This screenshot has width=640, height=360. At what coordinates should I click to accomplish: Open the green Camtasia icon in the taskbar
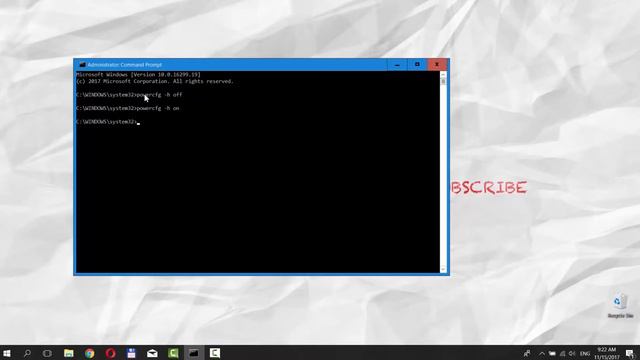pos(173,353)
